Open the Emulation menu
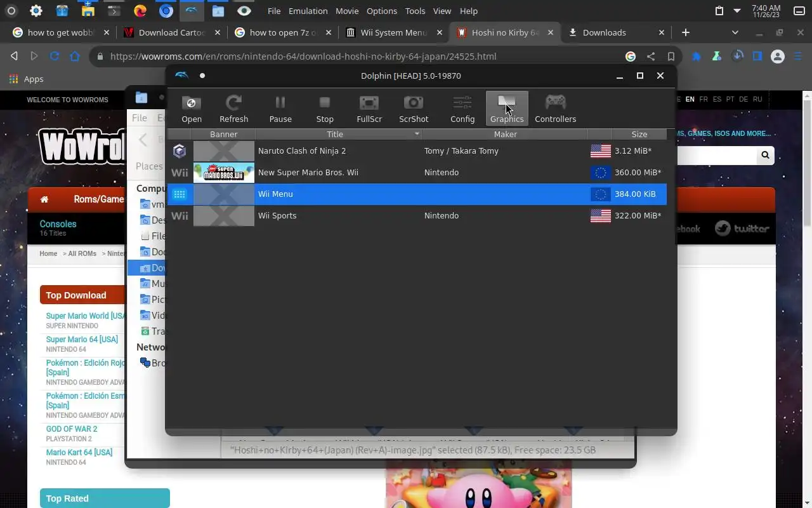 click(x=308, y=11)
